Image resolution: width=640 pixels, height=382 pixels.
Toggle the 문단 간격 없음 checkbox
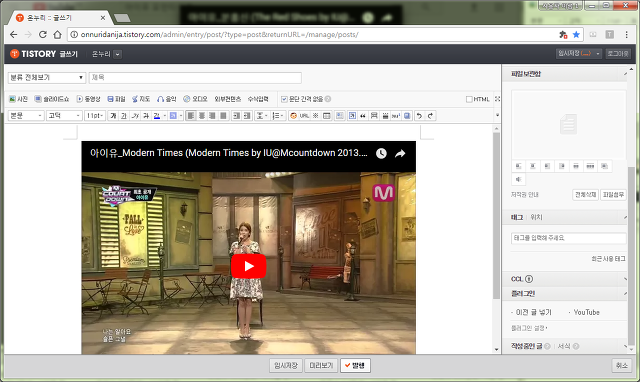(x=284, y=99)
